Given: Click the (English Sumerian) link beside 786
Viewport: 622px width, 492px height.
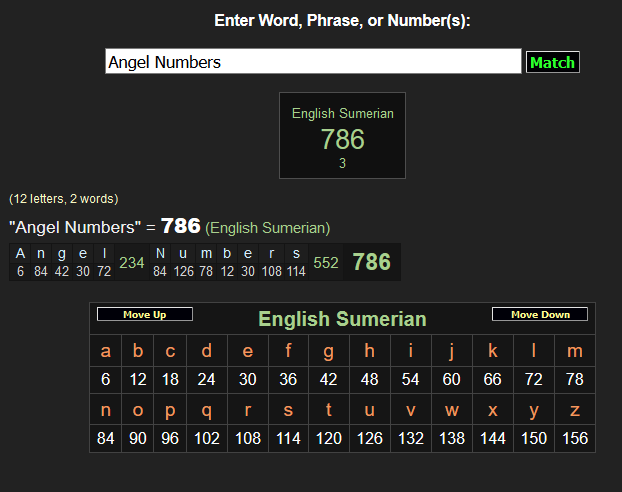Looking at the screenshot, I should 267,228.
